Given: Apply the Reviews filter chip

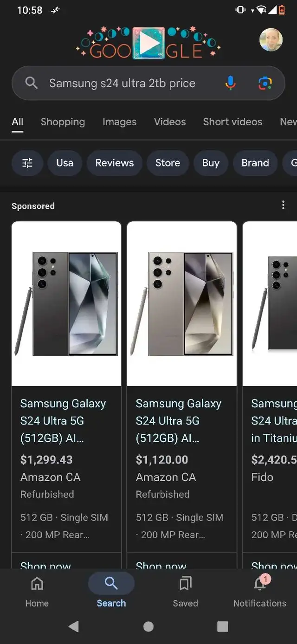Looking at the screenshot, I should (x=115, y=163).
